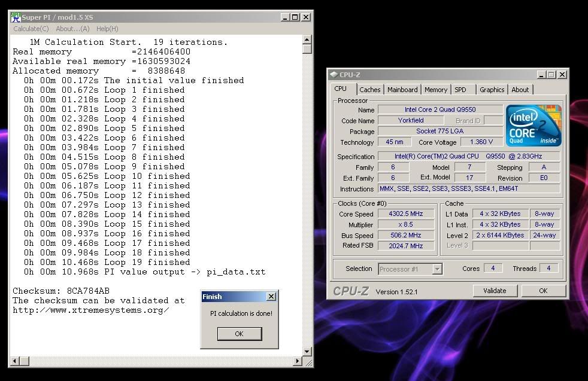Viewport: 588px width, 381px height.
Task: Click the Stepping value 'A'
Action: pyautogui.click(x=544, y=167)
